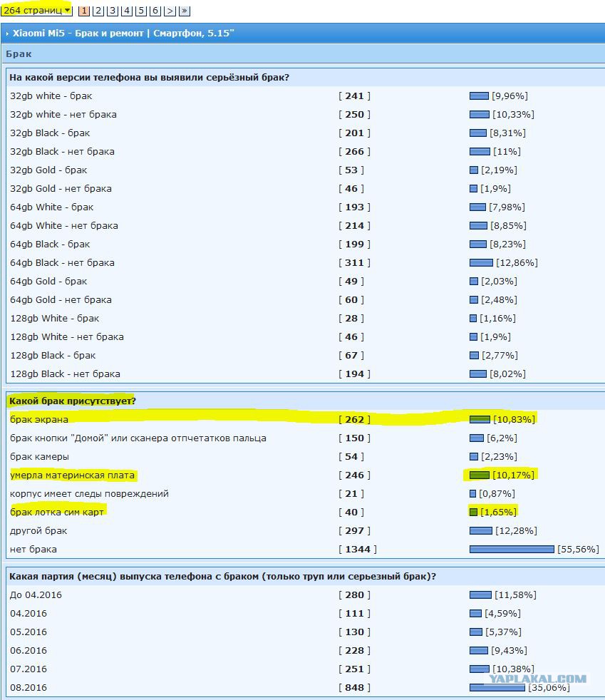Select the row '32gb white - брак'

[305, 96]
